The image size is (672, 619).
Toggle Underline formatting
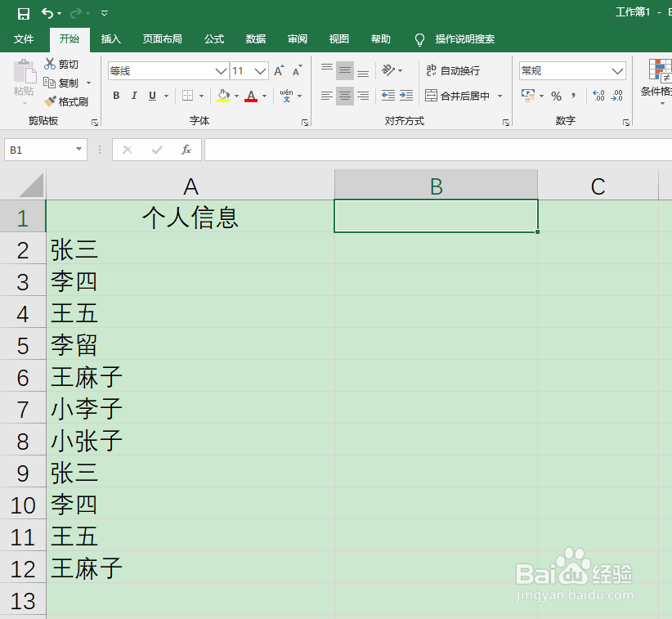tap(153, 96)
